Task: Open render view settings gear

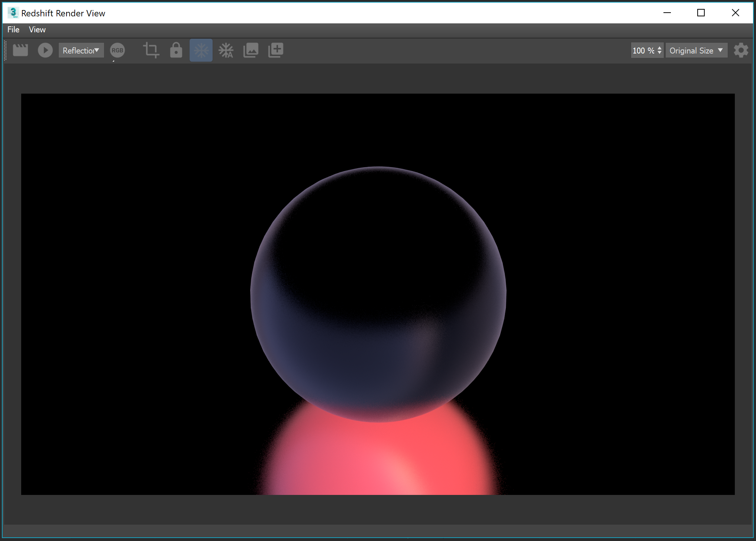Action: coord(741,50)
